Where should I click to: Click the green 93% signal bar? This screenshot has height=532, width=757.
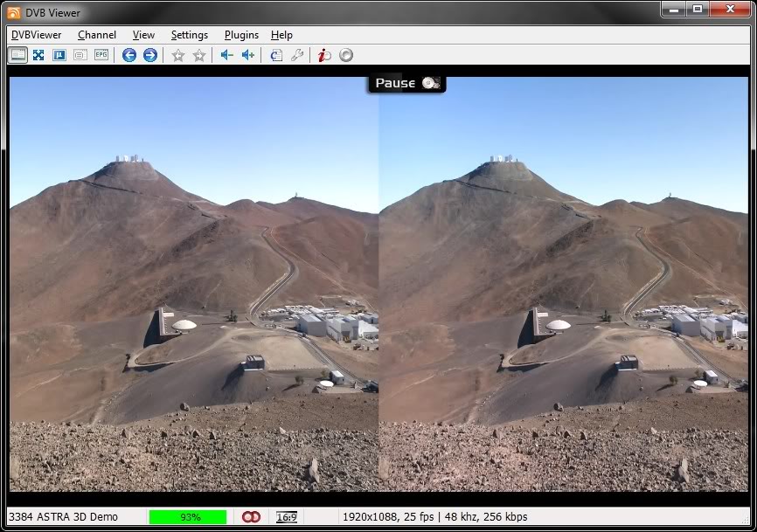pos(188,517)
